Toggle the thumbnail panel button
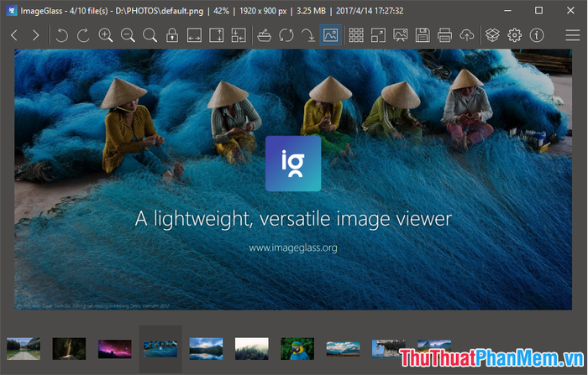Image resolution: width=588 pixels, height=375 pixels. 330,35
